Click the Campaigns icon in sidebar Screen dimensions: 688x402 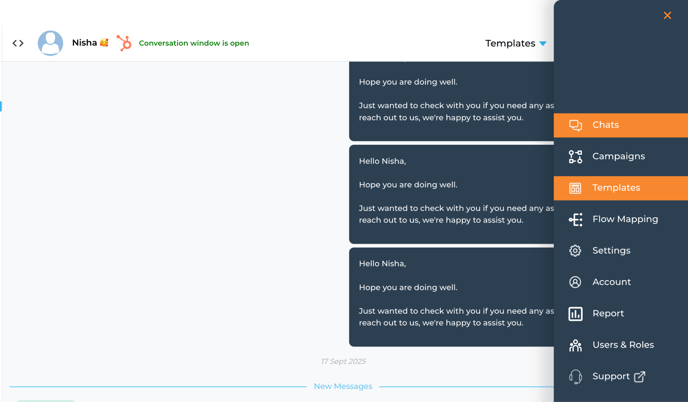pos(575,157)
